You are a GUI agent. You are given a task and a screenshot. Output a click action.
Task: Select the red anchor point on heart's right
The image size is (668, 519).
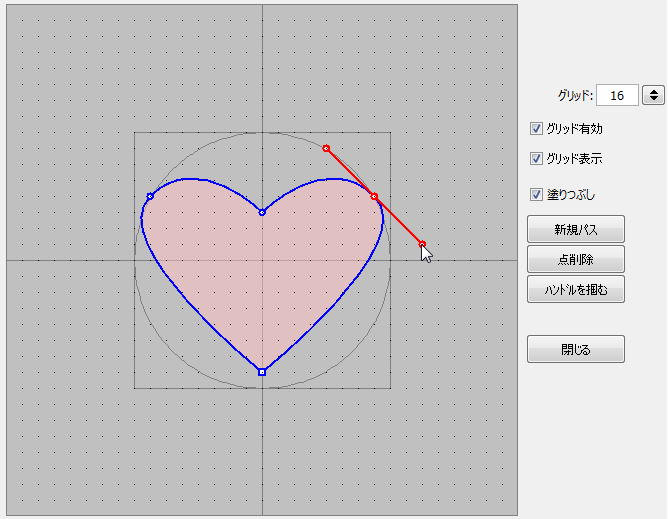[374, 196]
